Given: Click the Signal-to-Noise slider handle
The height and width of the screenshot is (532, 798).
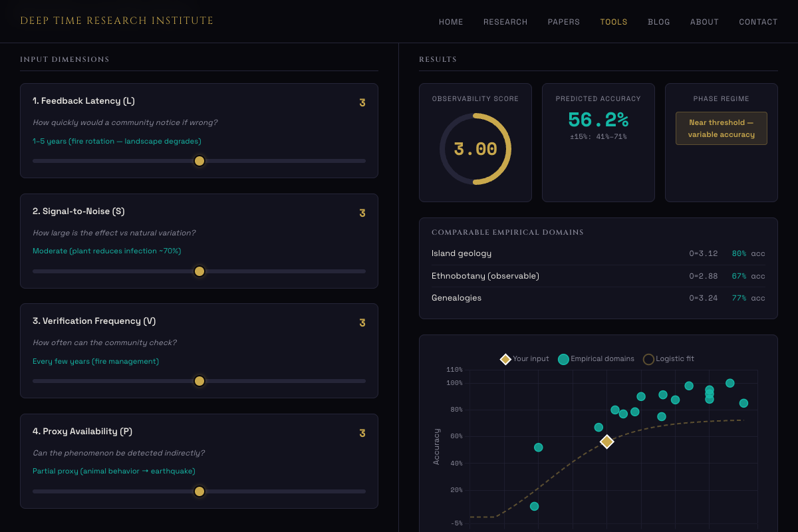Looking at the screenshot, I should click(x=199, y=271).
